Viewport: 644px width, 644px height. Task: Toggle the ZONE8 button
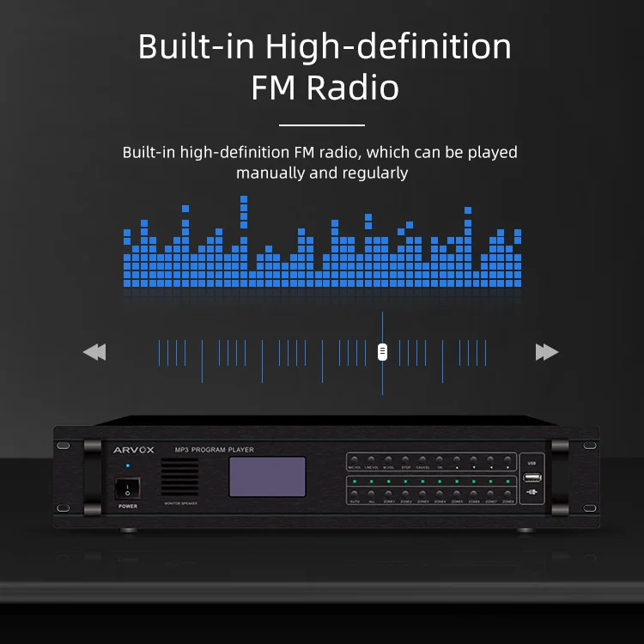[507, 494]
